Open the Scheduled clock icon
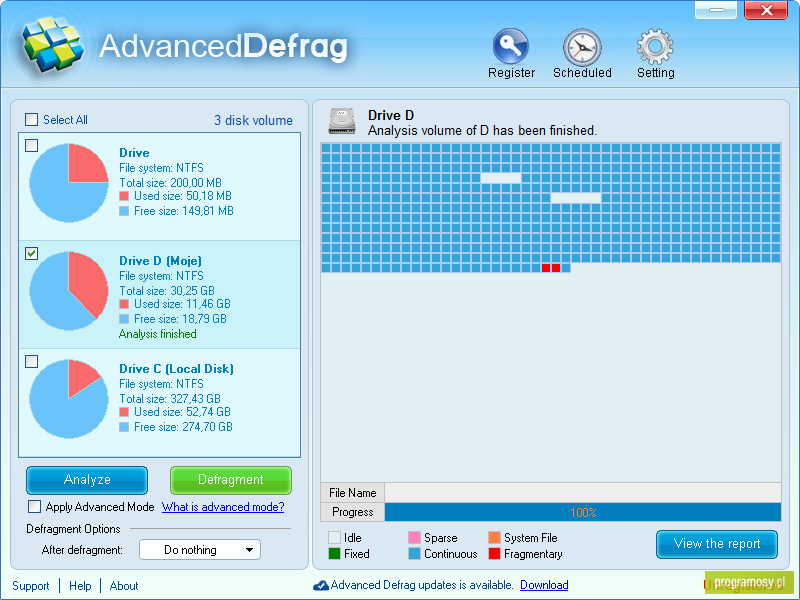 (x=582, y=47)
